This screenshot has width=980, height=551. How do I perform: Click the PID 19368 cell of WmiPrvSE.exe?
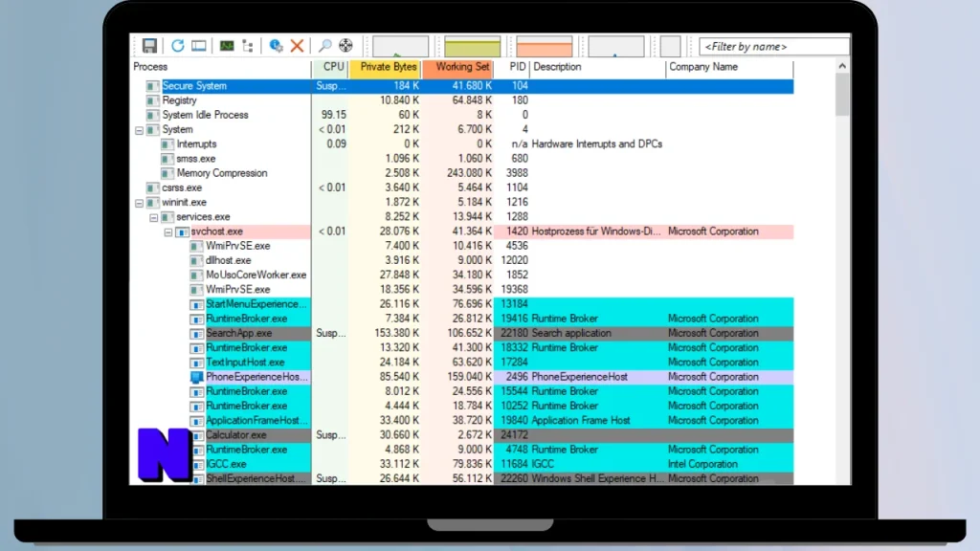coord(514,290)
